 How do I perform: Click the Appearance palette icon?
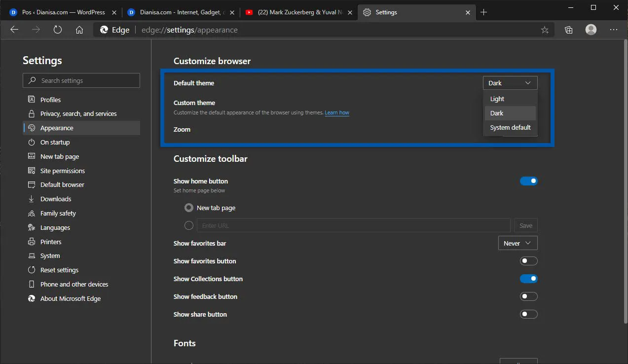pos(31,128)
